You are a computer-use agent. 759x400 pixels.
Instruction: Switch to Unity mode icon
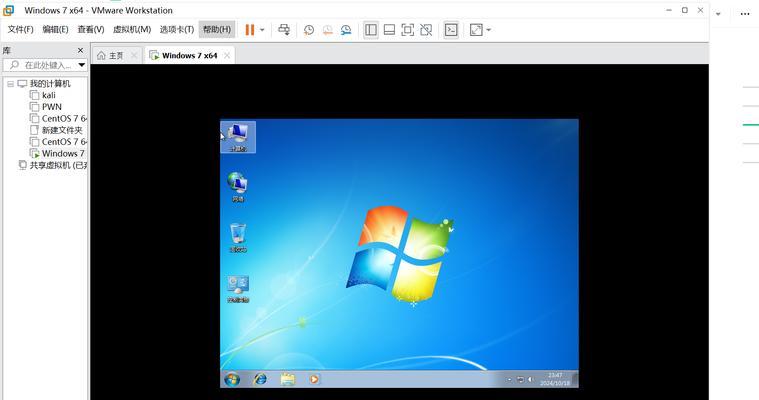pyautogui.click(x=426, y=30)
